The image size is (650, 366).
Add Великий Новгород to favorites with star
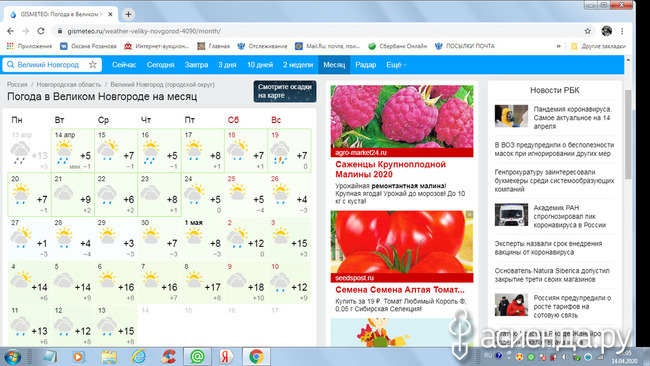[x=93, y=65]
